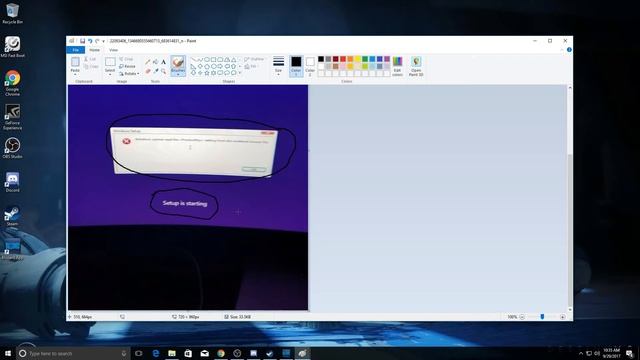640x360 pixels.
Task: Activate the Color 2 background selector
Action: pos(310,66)
